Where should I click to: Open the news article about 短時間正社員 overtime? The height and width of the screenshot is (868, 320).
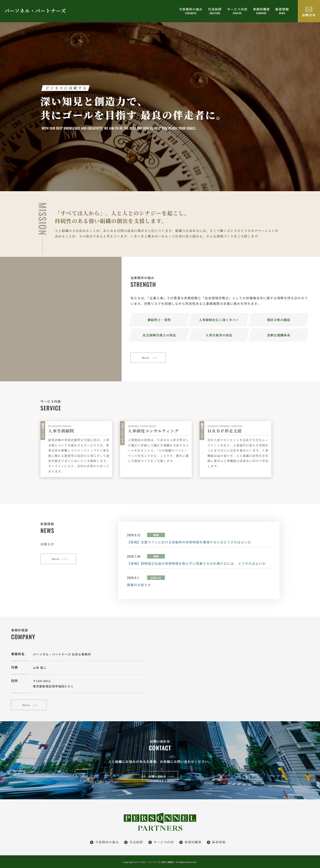196,563
